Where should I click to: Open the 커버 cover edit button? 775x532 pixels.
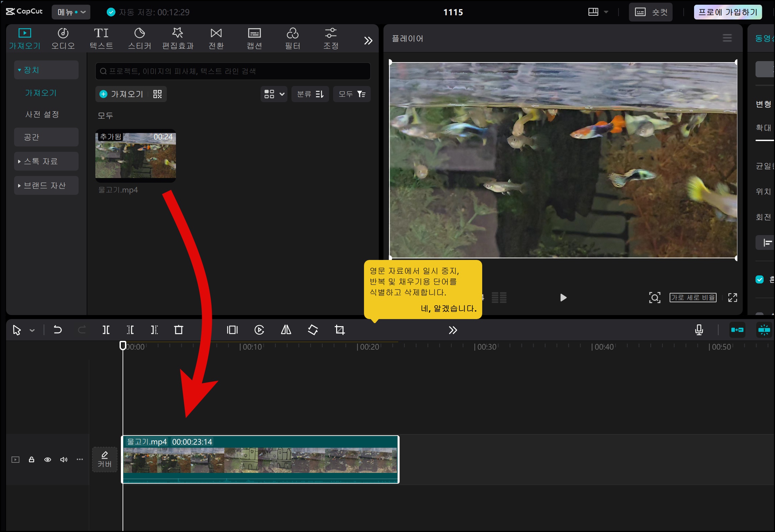click(x=104, y=459)
